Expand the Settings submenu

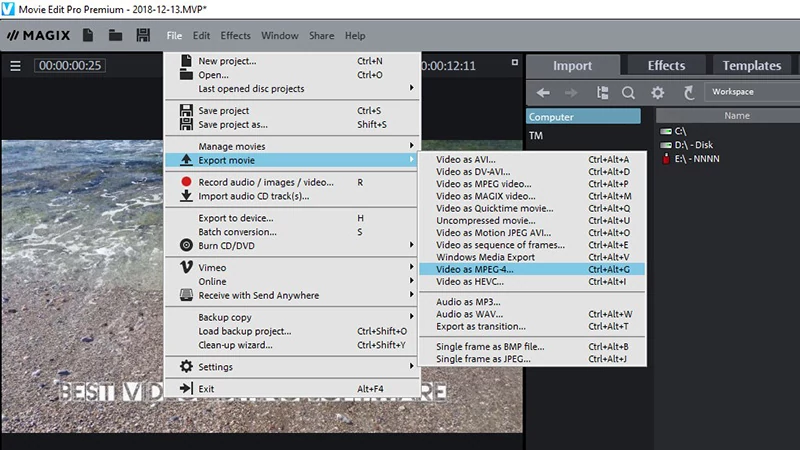point(293,366)
